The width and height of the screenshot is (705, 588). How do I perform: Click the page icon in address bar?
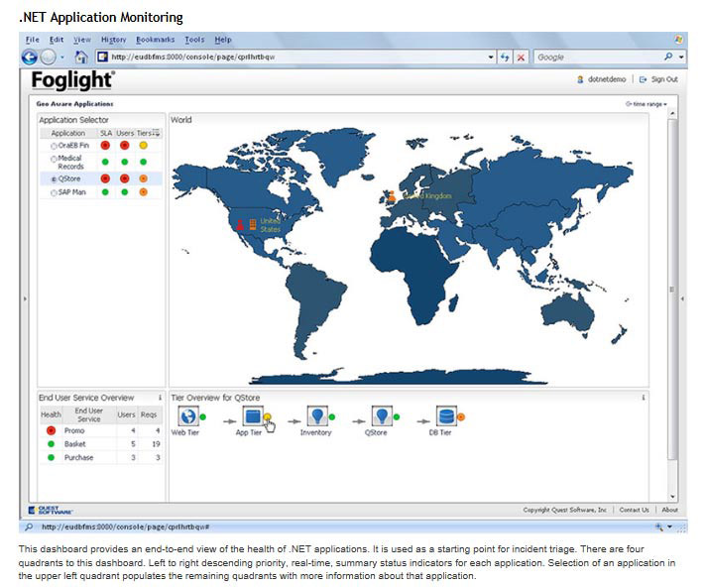tap(103, 57)
